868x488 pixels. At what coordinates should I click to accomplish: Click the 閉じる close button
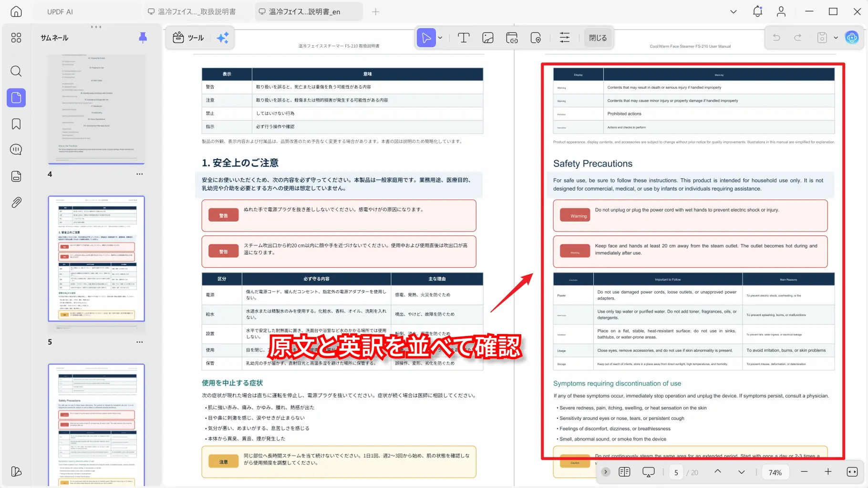point(598,38)
